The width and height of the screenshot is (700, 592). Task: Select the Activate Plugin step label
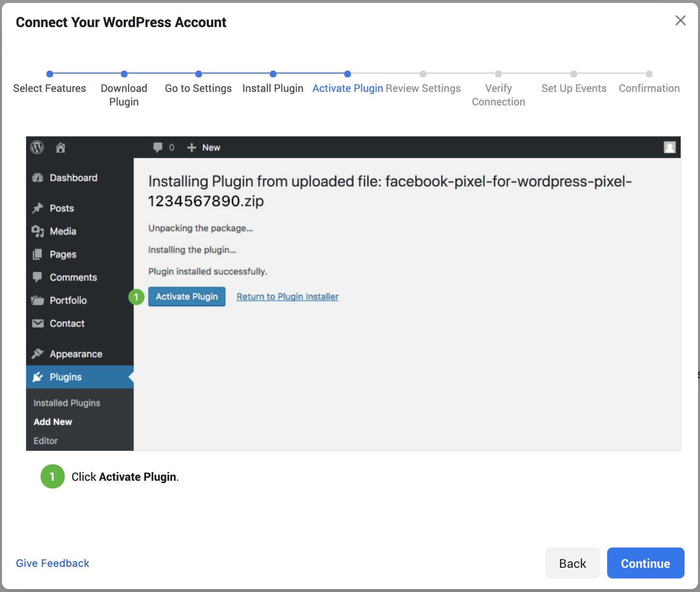pos(348,88)
